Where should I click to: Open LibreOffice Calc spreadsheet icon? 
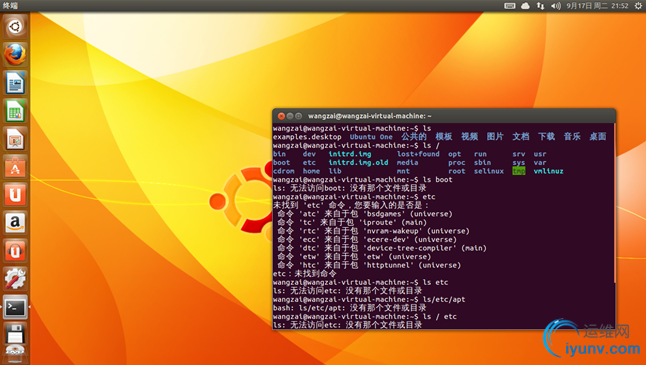point(15,110)
